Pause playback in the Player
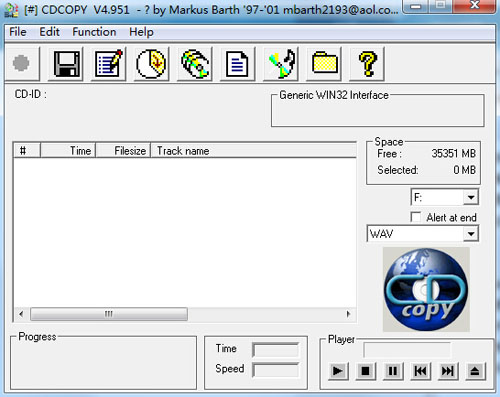Screen dimensions: 500x397 [393, 371]
